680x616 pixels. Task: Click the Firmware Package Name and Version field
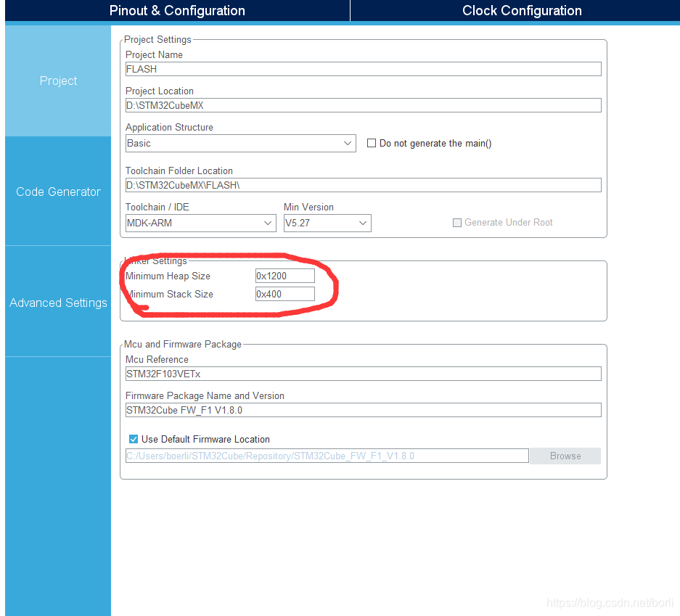[x=363, y=410]
